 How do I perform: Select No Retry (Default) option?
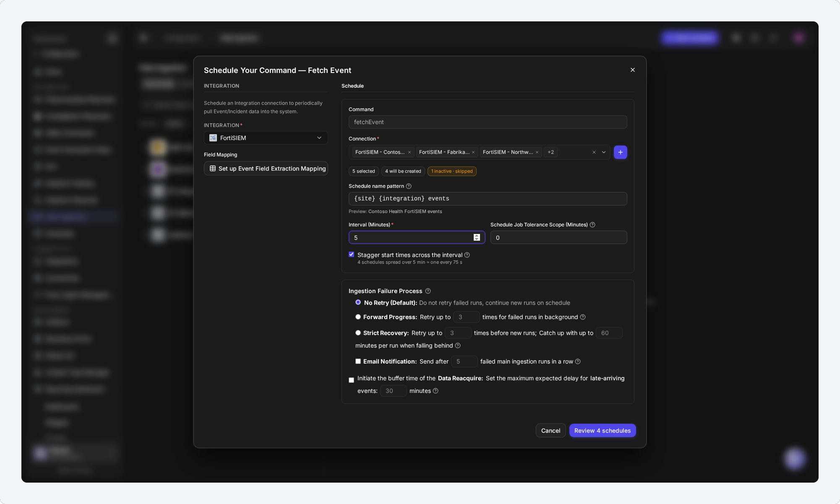tap(358, 302)
